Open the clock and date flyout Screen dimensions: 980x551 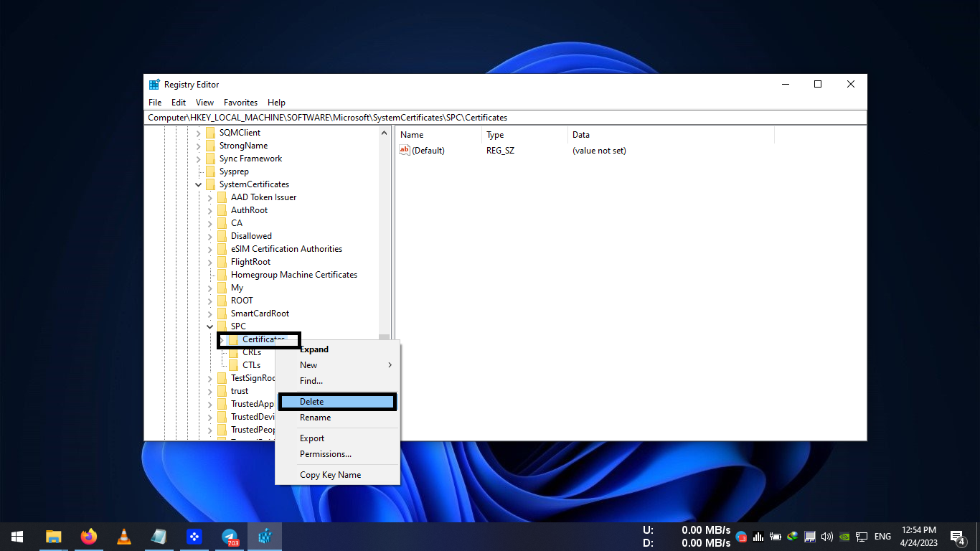click(x=918, y=536)
